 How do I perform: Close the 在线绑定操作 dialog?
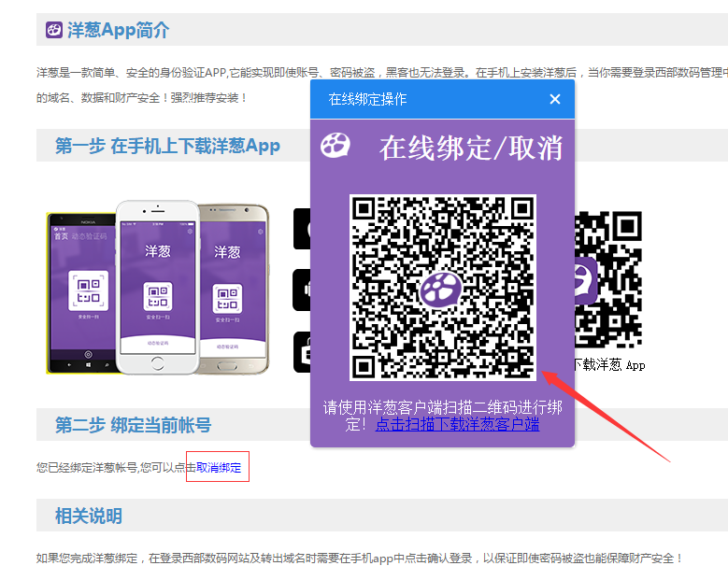[555, 99]
